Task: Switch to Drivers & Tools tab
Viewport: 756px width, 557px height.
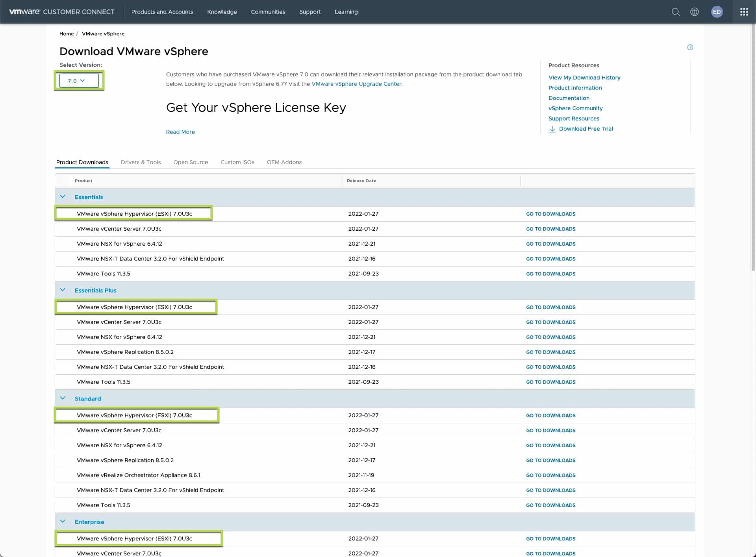Action: tap(141, 162)
